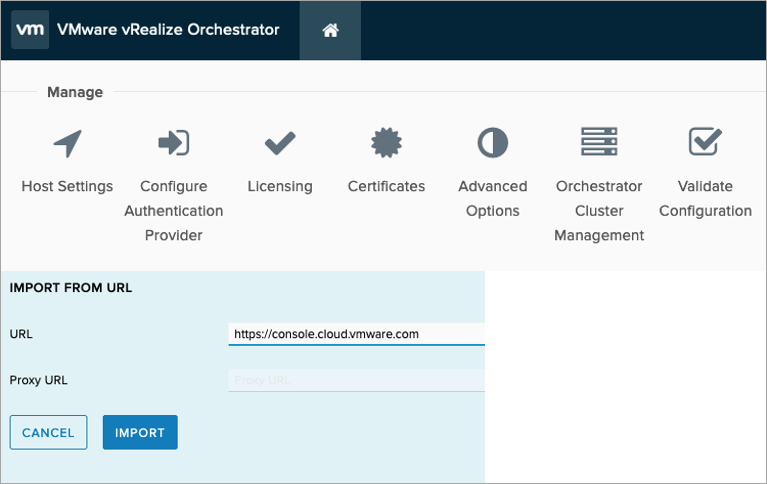Click the VMware vRealize Orchestrator title
Image resolution: width=767 pixels, height=484 pixels.
click(x=168, y=29)
